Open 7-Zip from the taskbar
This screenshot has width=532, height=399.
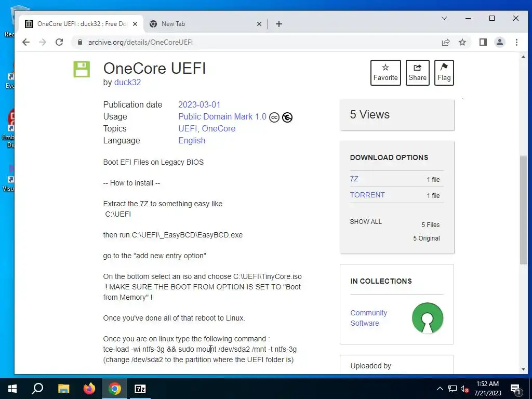[140, 389]
